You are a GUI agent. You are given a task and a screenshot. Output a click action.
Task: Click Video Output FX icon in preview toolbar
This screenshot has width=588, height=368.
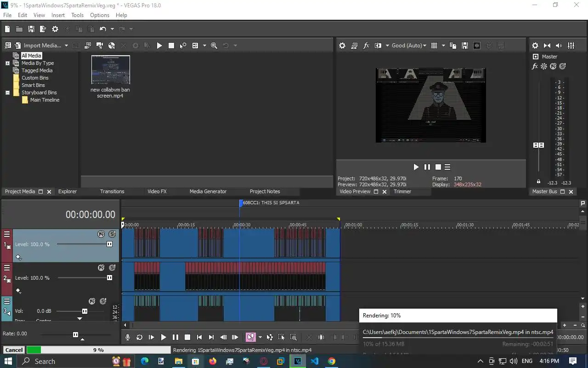pos(366,46)
